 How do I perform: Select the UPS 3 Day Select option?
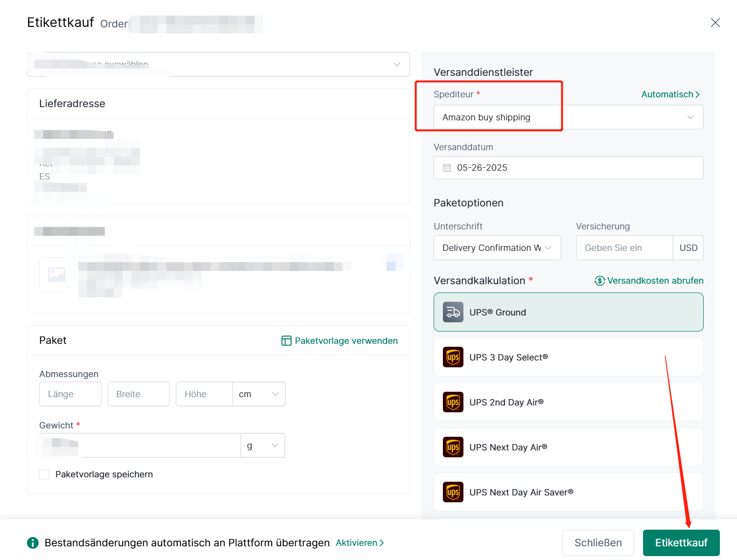coord(569,357)
